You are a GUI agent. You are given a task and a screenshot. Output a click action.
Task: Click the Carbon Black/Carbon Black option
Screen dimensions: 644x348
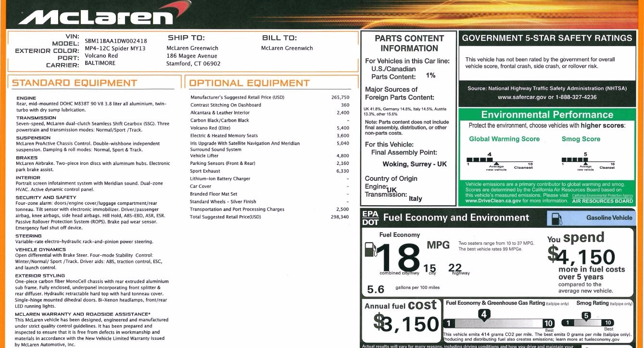220,121
